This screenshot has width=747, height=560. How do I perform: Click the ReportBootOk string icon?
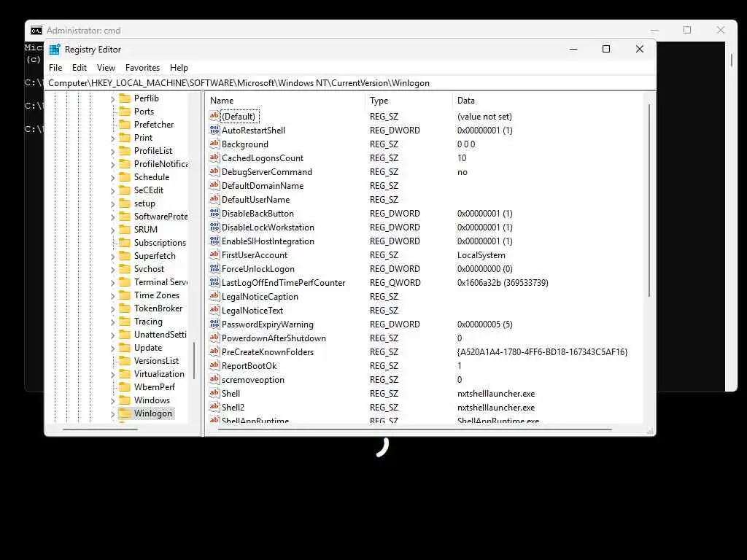pos(214,366)
